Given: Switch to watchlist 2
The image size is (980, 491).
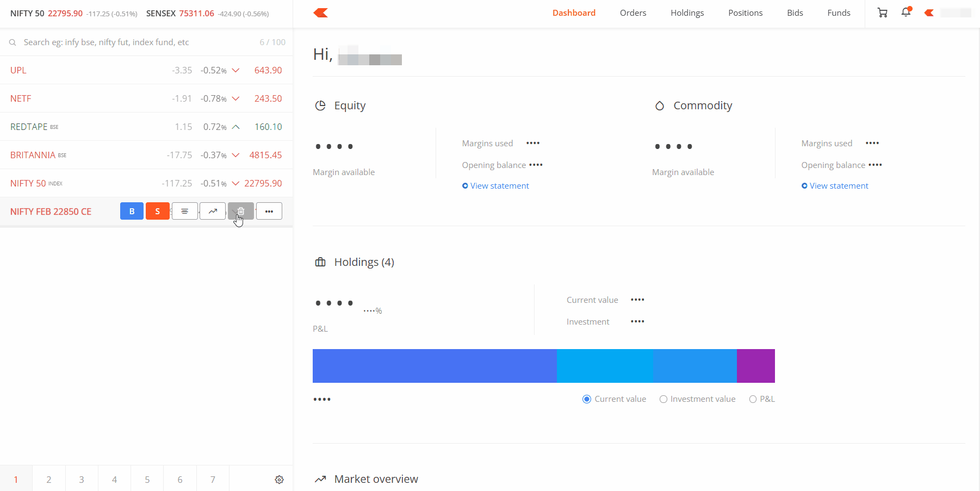Looking at the screenshot, I should [x=49, y=478].
